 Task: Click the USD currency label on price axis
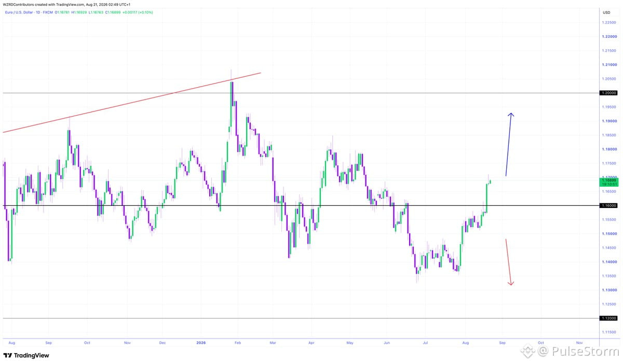tap(606, 12)
